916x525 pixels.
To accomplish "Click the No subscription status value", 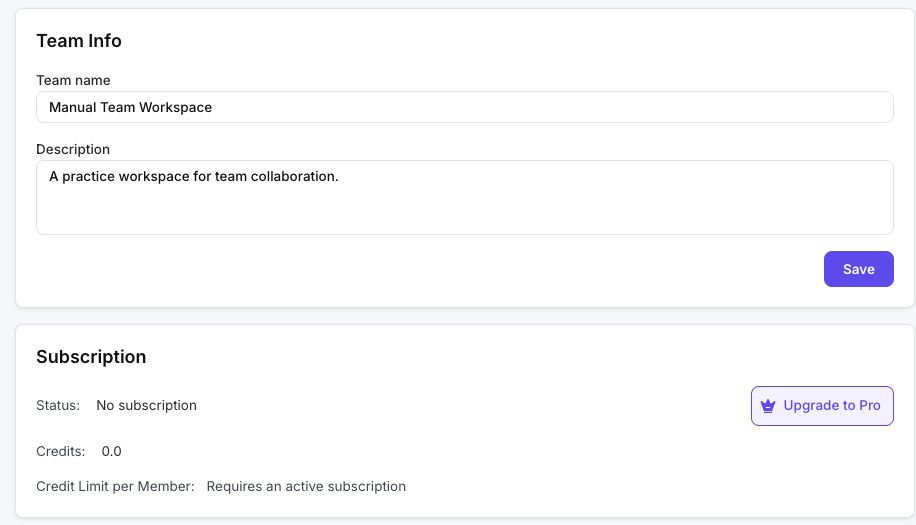I will tap(147, 405).
